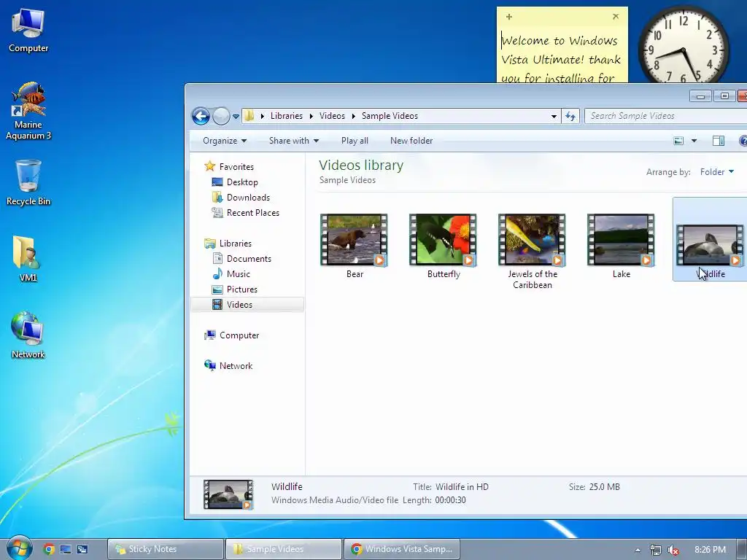The height and width of the screenshot is (560, 747).
Task: Refresh the Sample Videos folder view
Action: click(x=570, y=116)
